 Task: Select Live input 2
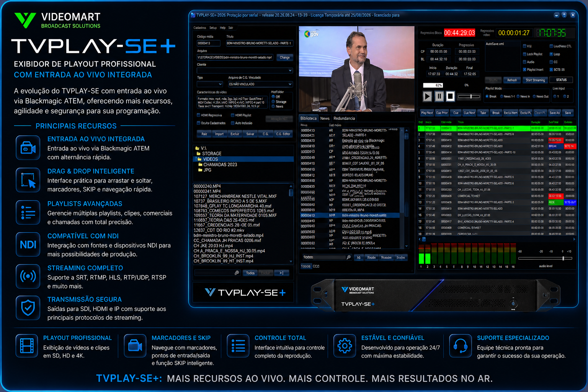pyautogui.click(x=565, y=96)
